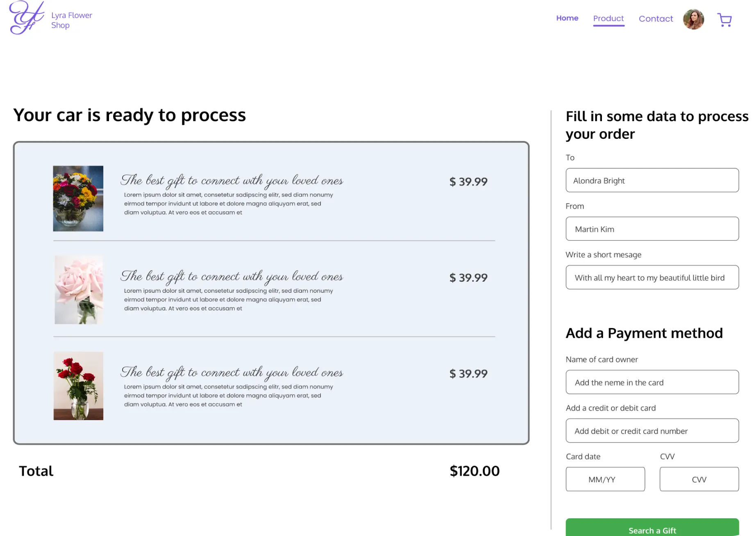756x536 pixels.
Task: Click the Name of card owner field
Action: (x=652, y=382)
